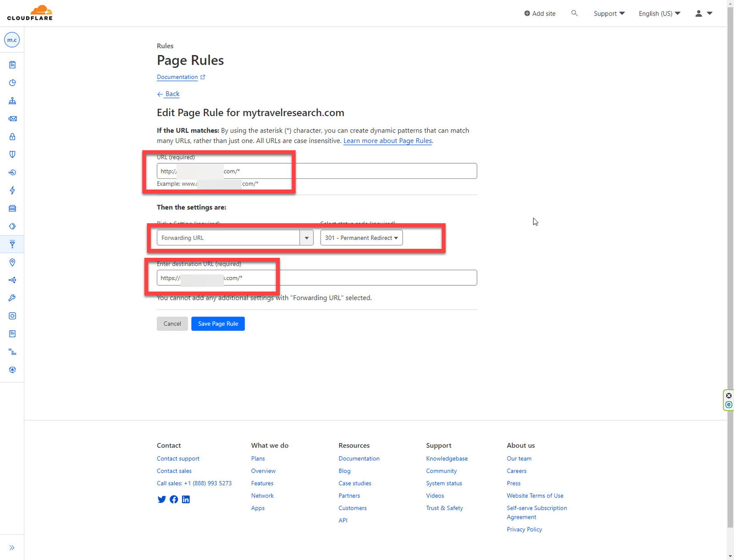Screen dimensions: 734x560
Task: Click inside the destination URL field
Action: pos(317,277)
